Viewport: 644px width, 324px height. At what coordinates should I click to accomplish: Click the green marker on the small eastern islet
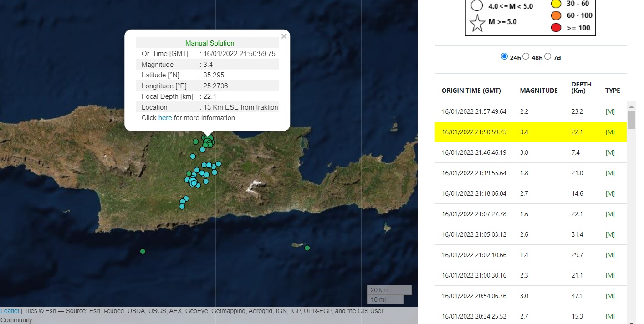(307, 248)
